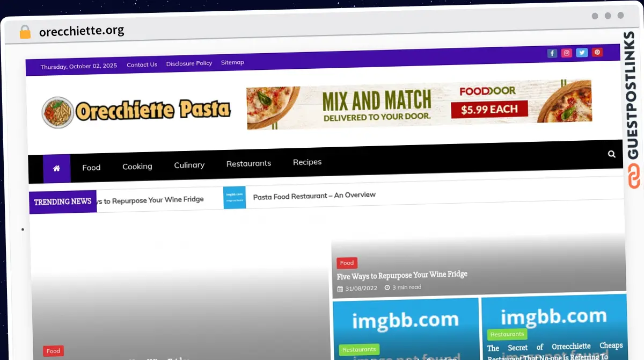This screenshot has height=360, width=644.
Task: Click the left imgbb.com card image
Action: coord(405,329)
